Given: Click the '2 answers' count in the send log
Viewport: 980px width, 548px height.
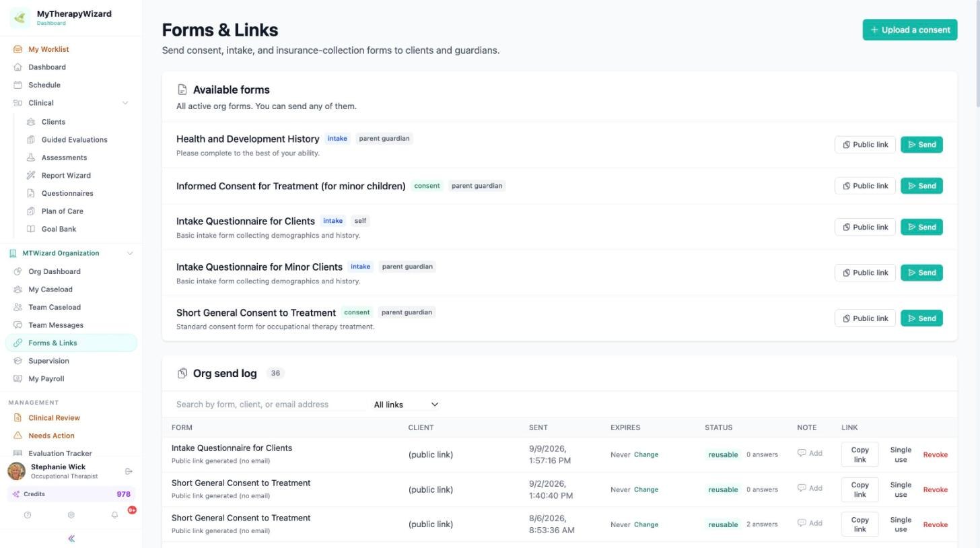Looking at the screenshot, I should click(762, 524).
